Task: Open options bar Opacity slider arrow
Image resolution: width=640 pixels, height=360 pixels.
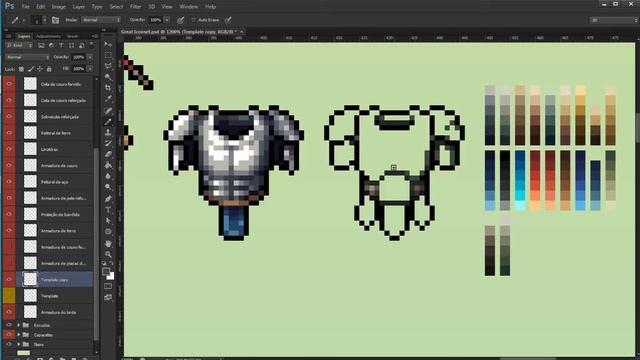Action: click(167, 20)
